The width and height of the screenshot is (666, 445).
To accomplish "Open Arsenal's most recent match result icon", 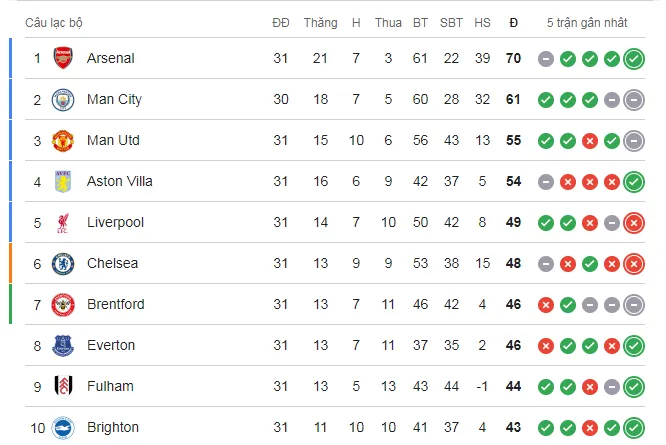I will point(633,59).
